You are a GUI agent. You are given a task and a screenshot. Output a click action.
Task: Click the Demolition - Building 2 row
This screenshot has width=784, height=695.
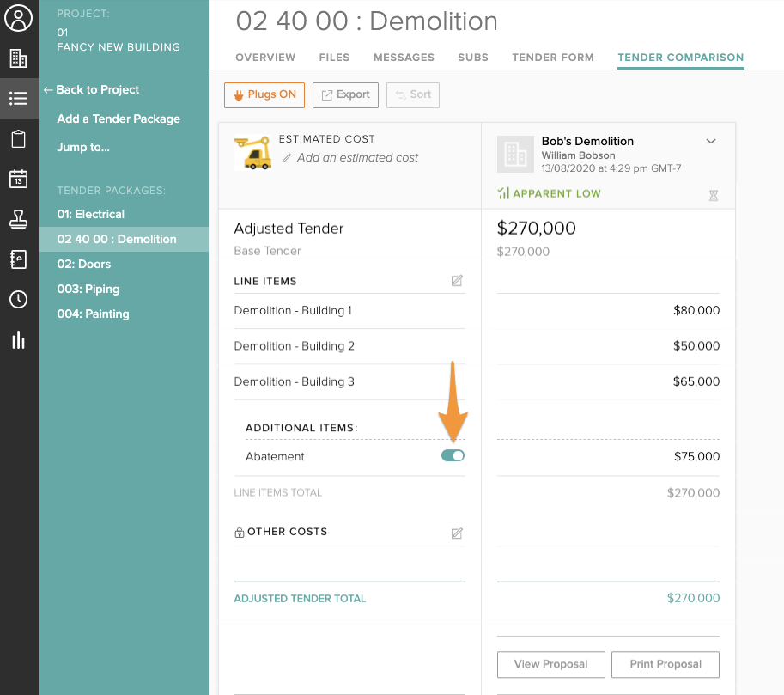(349, 346)
